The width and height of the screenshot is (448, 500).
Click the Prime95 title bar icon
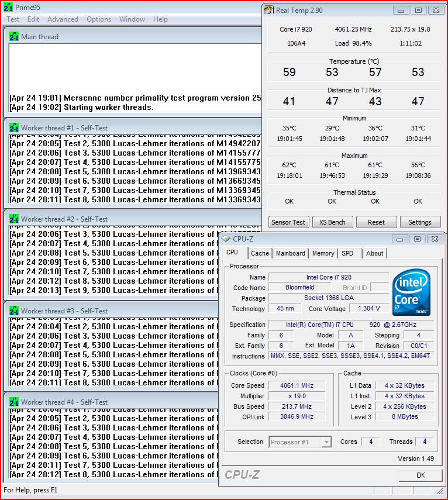(x=8, y=7)
